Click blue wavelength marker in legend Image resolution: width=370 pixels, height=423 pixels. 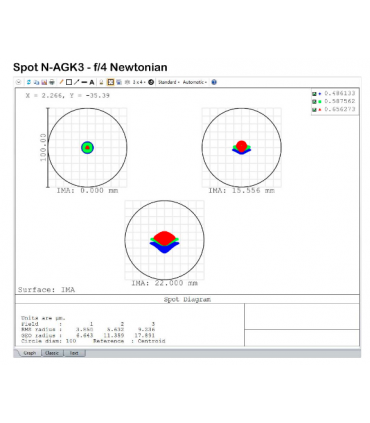[x=320, y=94]
